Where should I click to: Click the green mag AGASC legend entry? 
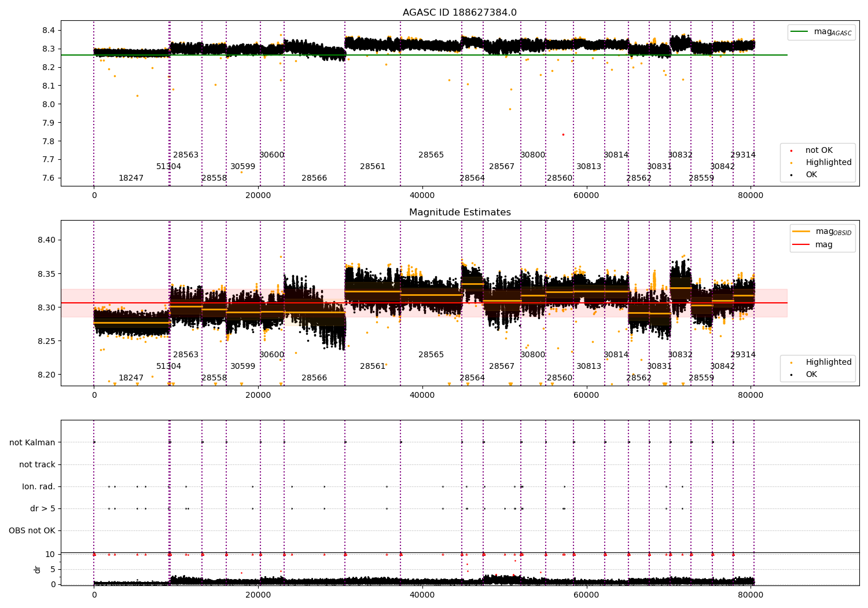(821, 32)
